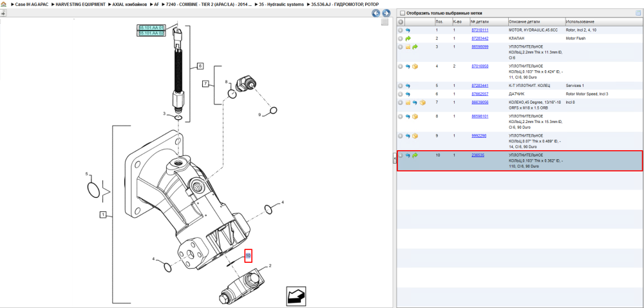This screenshot has height=308, width=644.
Task: Open the part number link 87283442
Action: pos(480,38)
